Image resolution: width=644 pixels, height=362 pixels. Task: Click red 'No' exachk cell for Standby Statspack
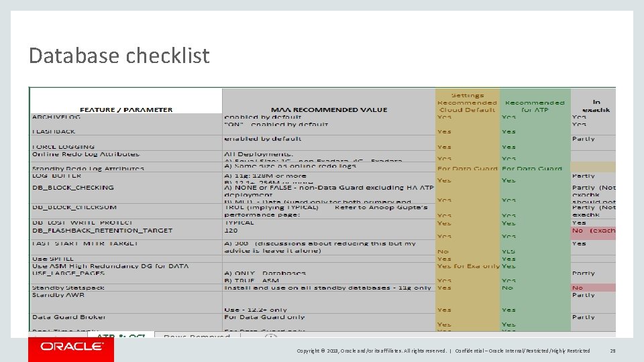[594, 288]
